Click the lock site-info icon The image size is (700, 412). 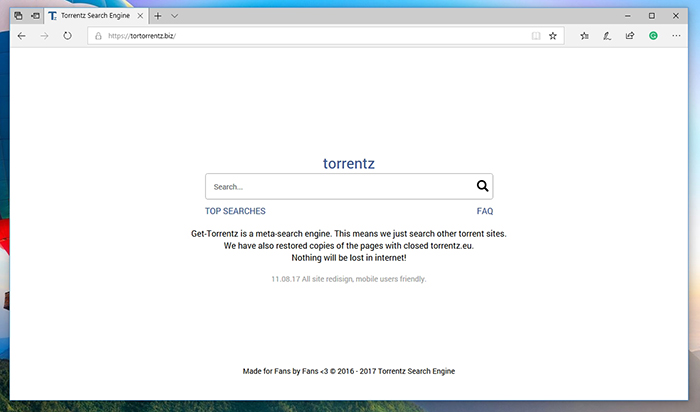coord(98,36)
